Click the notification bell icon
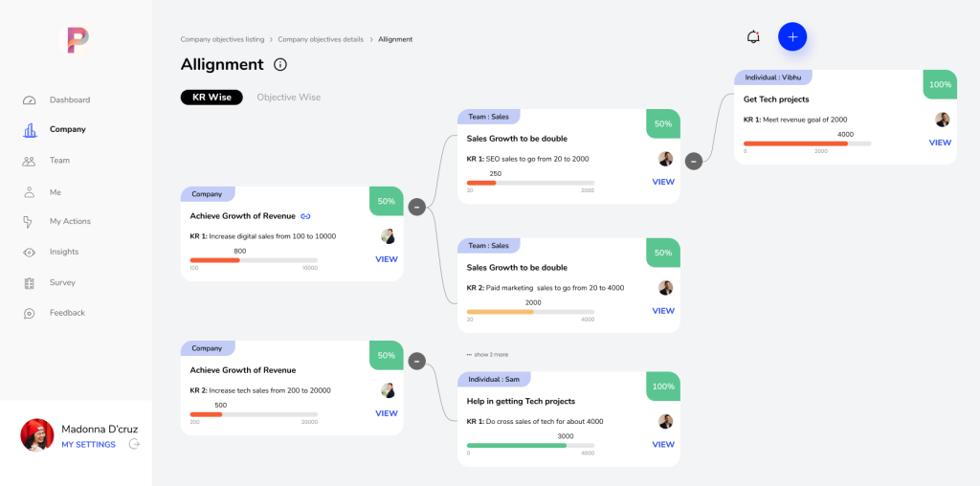This screenshot has height=486, width=980. [753, 37]
